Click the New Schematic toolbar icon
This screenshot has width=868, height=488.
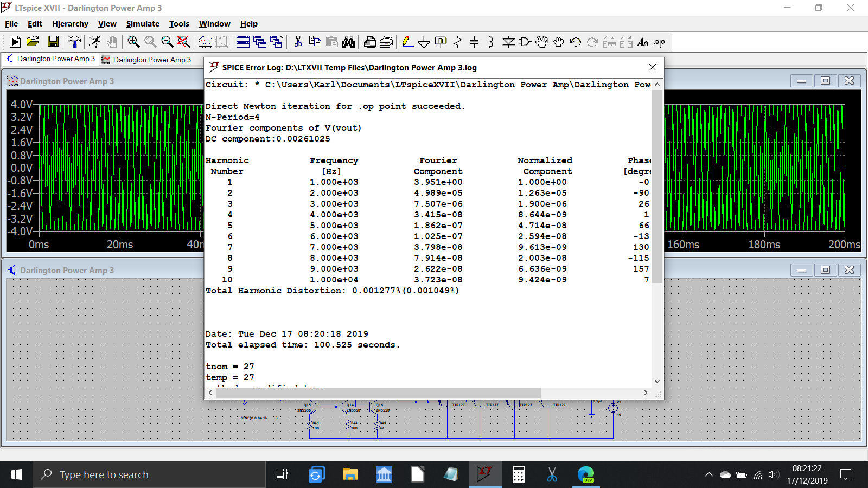pos(15,42)
